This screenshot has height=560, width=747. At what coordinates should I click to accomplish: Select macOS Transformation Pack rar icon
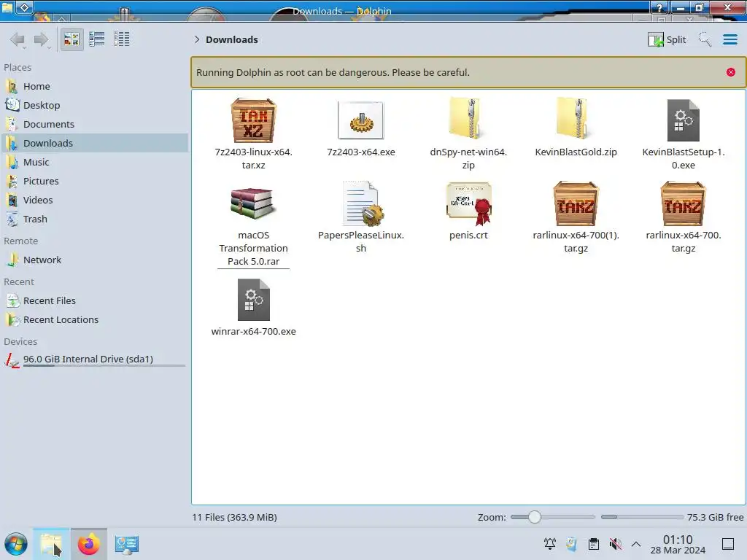point(252,203)
